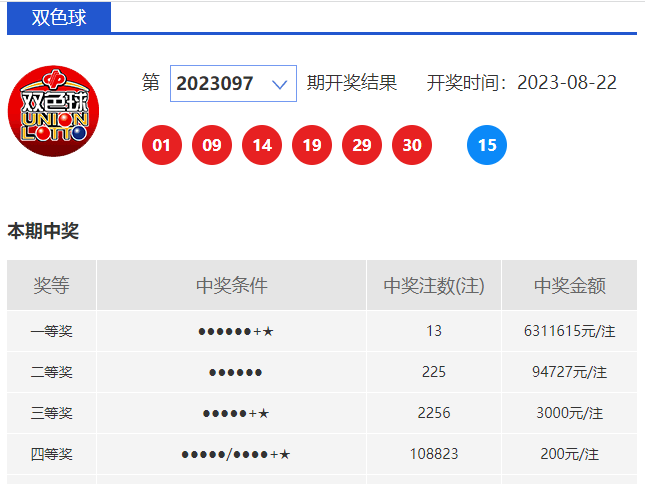Click second prize winner count 225
This screenshot has width=645, height=484.
[434, 372]
